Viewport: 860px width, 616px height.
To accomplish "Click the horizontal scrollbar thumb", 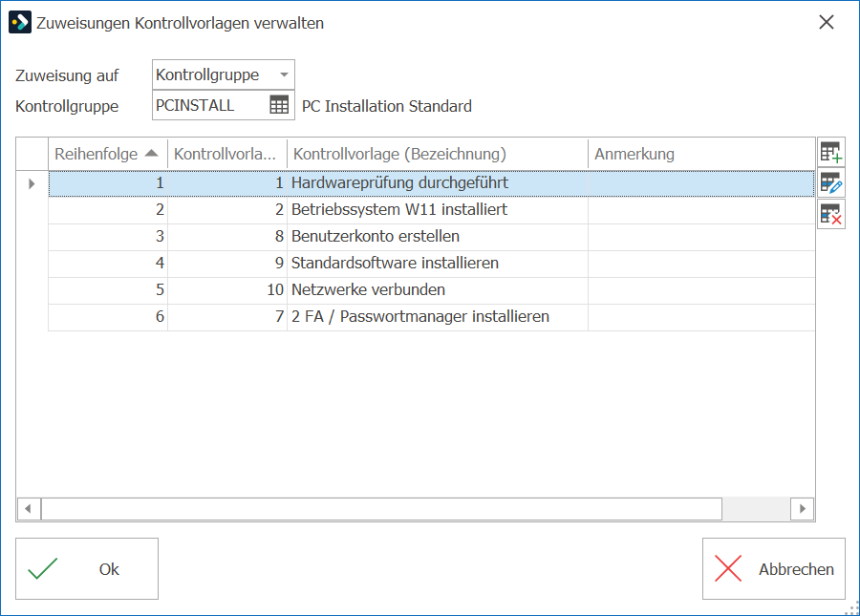I will 381,509.
